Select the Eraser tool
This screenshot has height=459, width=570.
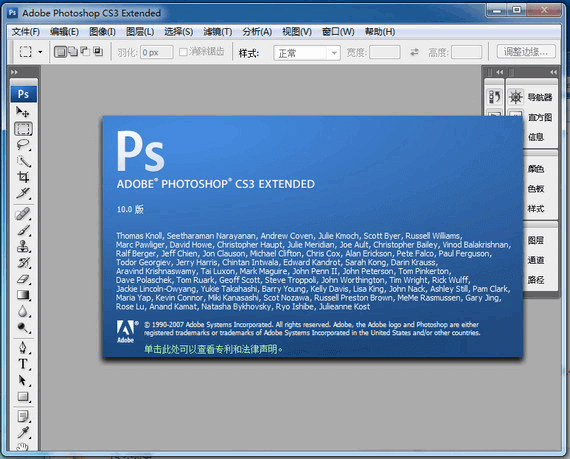pyautogui.click(x=23, y=279)
